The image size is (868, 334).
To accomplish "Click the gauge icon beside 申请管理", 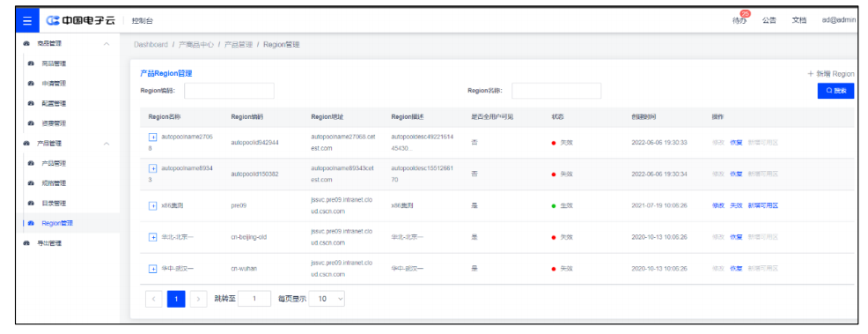I will [31, 84].
